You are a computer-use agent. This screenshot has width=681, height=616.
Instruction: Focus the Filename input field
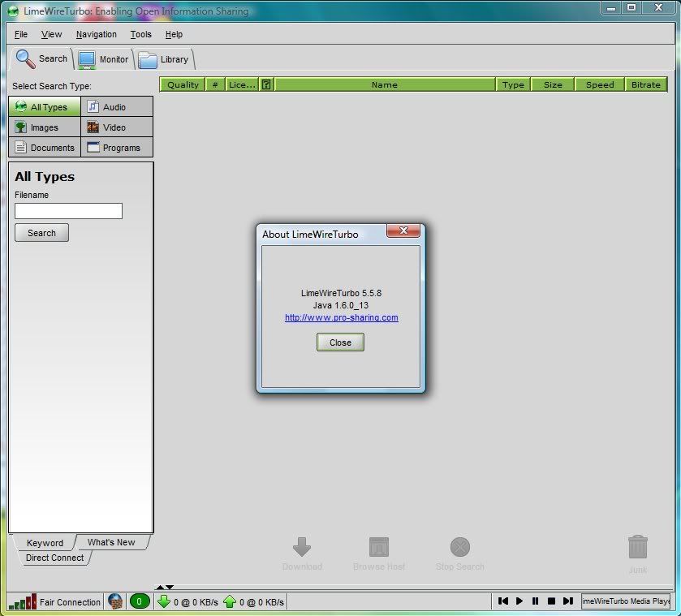click(69, 211)
